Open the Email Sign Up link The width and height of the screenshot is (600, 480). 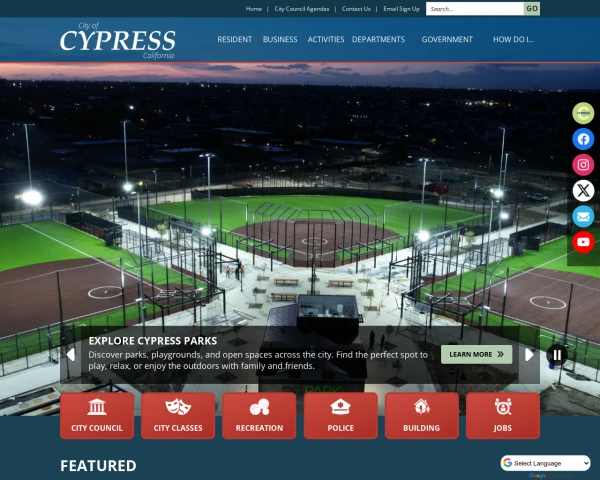pos(401,9)
